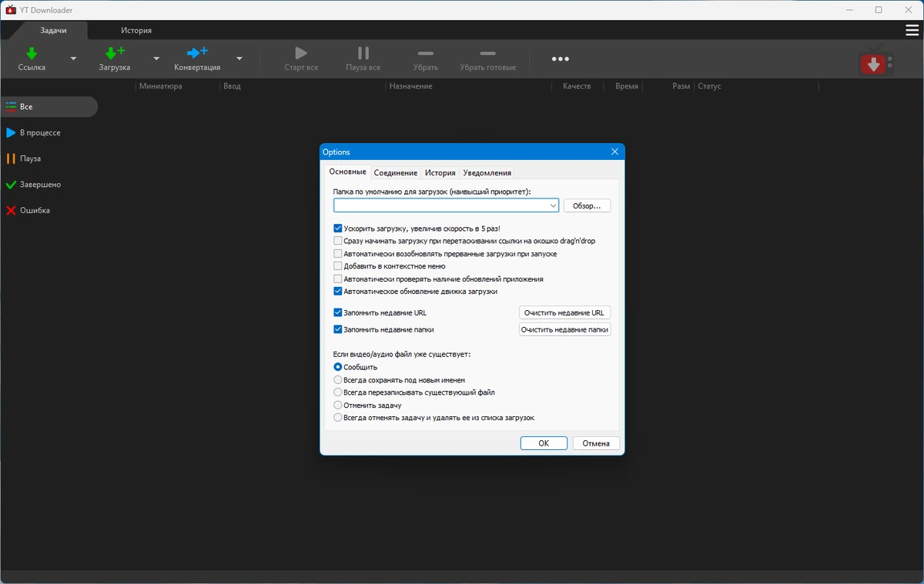Select the Сообщить radio button
Viewport: 924px width, 584px height.
pyautogui.click(x=338, y=367)
